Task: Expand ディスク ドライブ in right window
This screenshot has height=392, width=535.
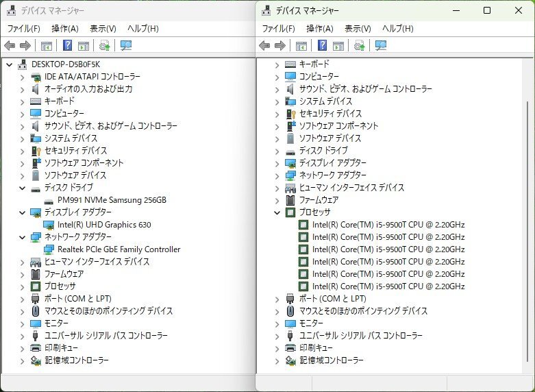Action: (277, 151)
